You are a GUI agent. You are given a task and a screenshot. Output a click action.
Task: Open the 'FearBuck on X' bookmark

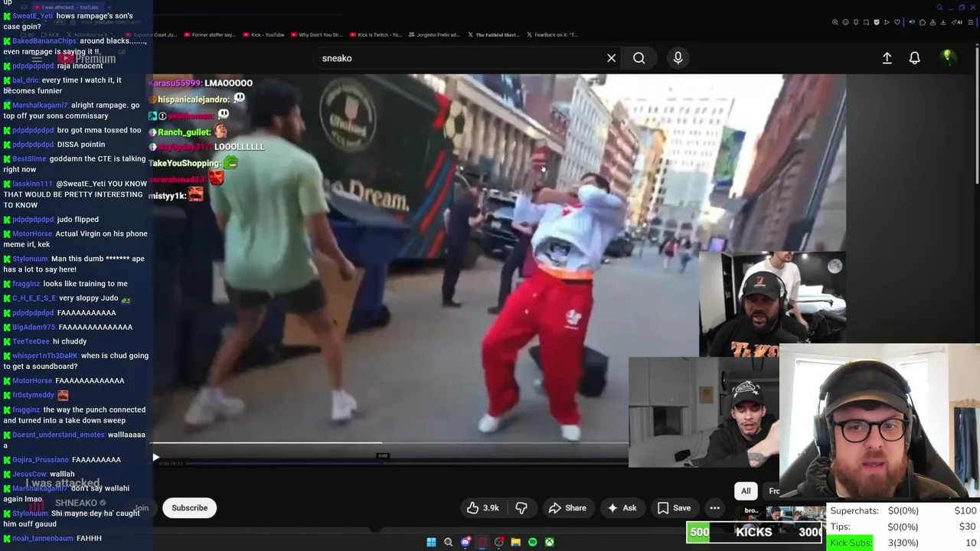pos(551,34)
